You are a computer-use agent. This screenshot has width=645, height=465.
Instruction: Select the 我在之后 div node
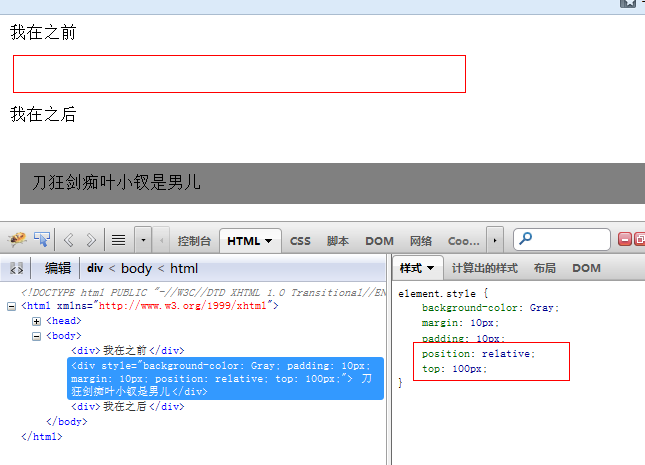pos(128,407)
